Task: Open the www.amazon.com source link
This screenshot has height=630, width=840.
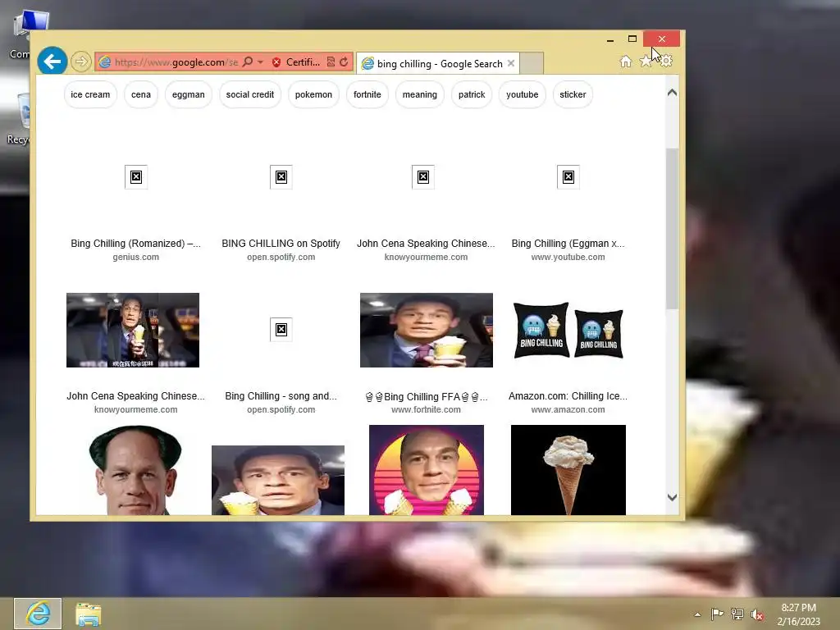Action: 568,410
